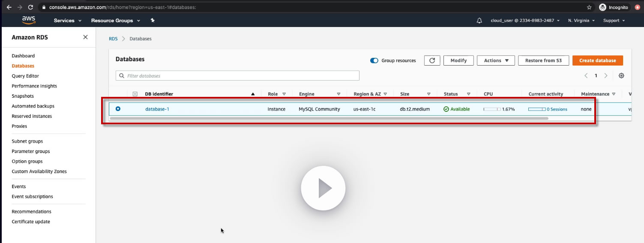
Task: Click Create database button
Action: pos(597,60)
